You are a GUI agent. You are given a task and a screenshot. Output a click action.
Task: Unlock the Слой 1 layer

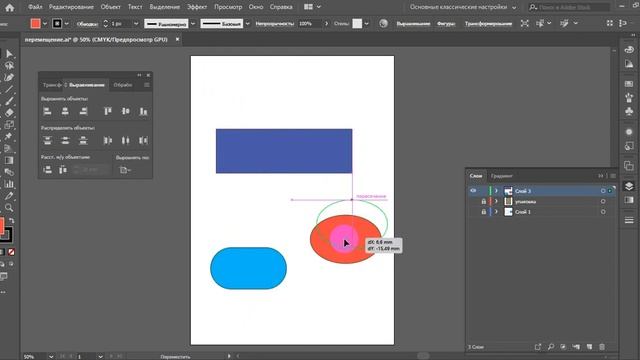point(484,212)
